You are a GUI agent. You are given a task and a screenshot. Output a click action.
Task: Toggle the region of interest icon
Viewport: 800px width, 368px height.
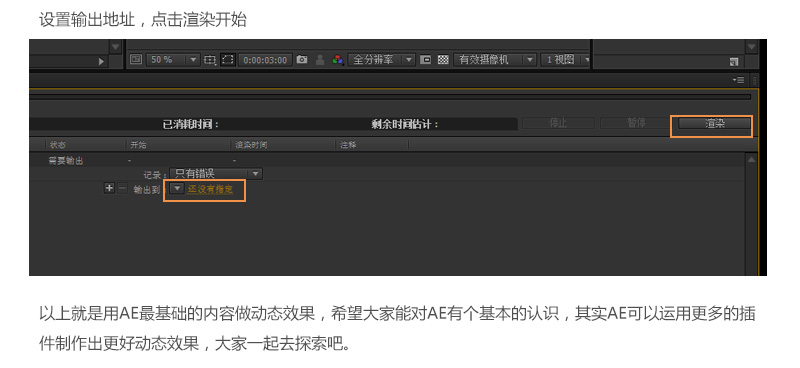point(425,60)
